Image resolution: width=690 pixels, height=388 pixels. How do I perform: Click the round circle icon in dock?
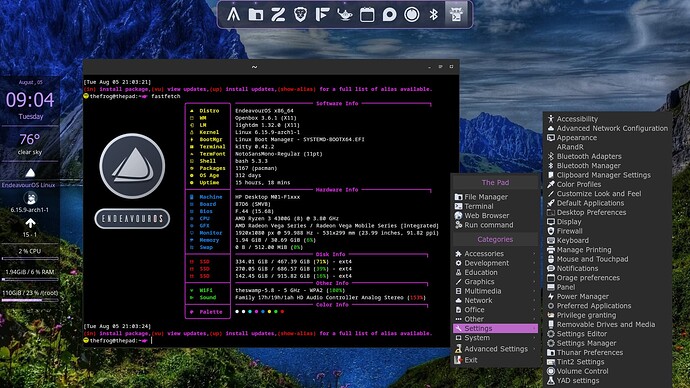tap(412, 15)
